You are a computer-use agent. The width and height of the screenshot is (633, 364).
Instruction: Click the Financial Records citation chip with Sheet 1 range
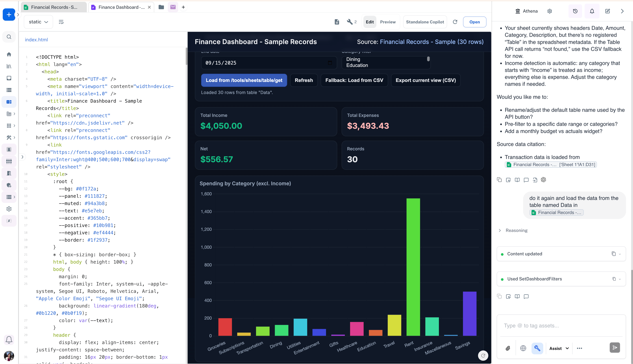click(x=551, y=164)
